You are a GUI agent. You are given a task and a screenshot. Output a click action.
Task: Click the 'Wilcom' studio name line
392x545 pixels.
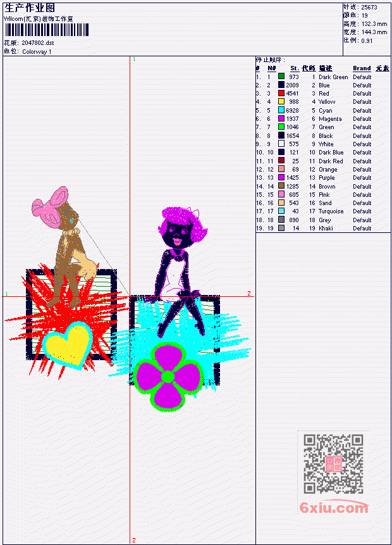click(x=39, y=18)
